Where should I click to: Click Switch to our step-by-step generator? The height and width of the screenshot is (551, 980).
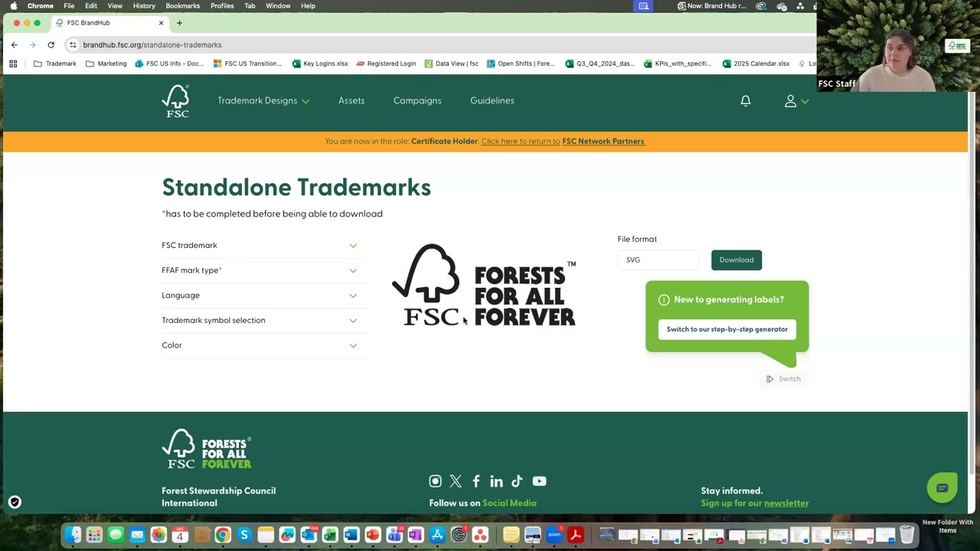click(x=727, y=330)
